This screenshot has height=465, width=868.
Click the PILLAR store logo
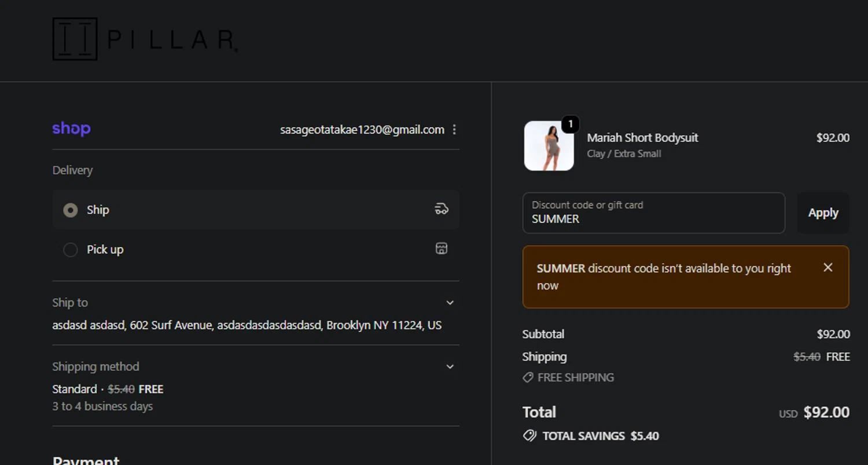(x=145, y=39)
